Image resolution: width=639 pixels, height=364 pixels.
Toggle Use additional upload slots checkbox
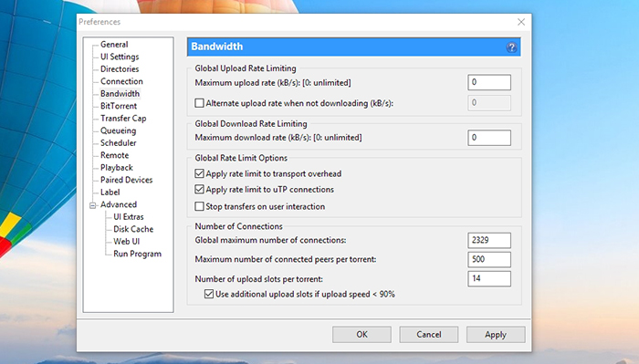tap(209, 294)
